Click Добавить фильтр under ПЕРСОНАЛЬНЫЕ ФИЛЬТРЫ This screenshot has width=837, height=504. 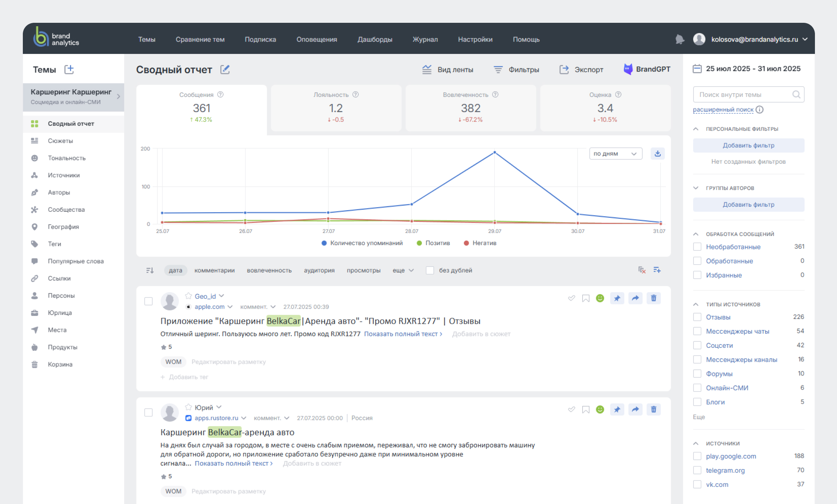tap(748, 145)
